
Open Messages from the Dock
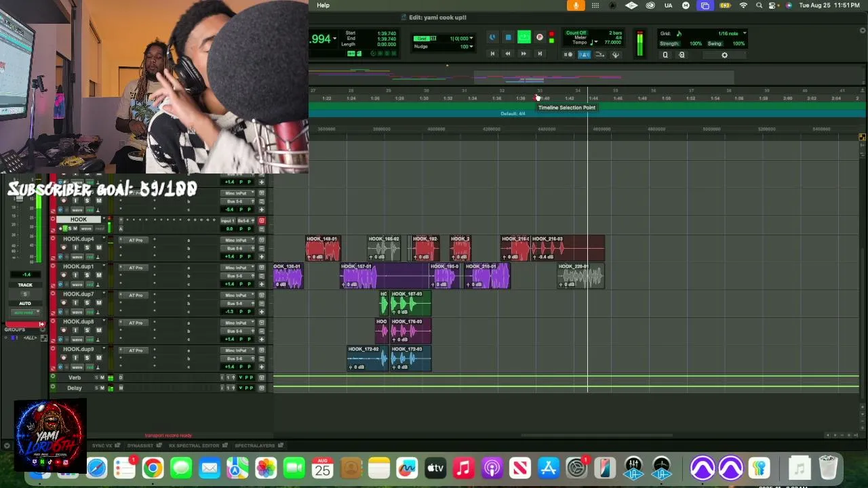pos(181,468)
